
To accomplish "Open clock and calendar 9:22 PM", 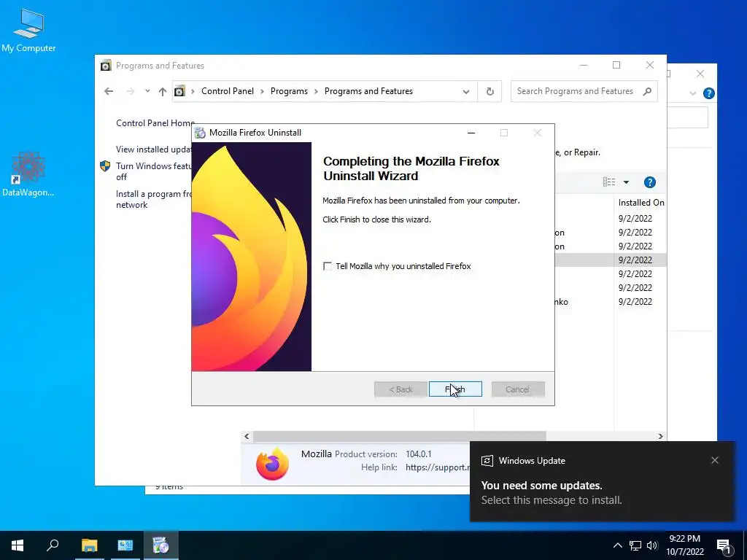I will tap(684, 545).
